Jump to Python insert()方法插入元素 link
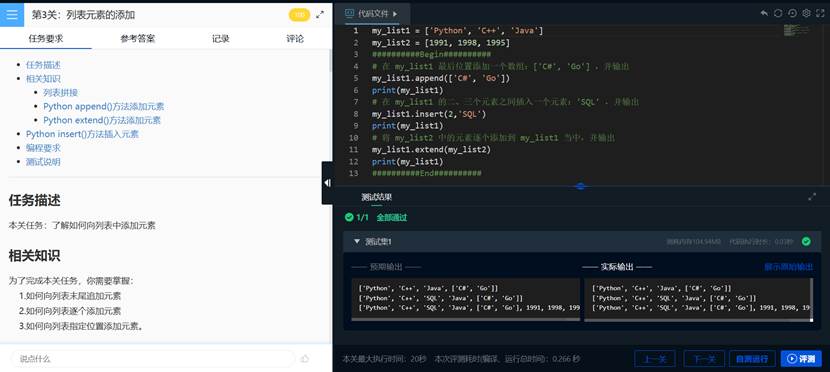The image size is (830, 372). coord(82,134)
